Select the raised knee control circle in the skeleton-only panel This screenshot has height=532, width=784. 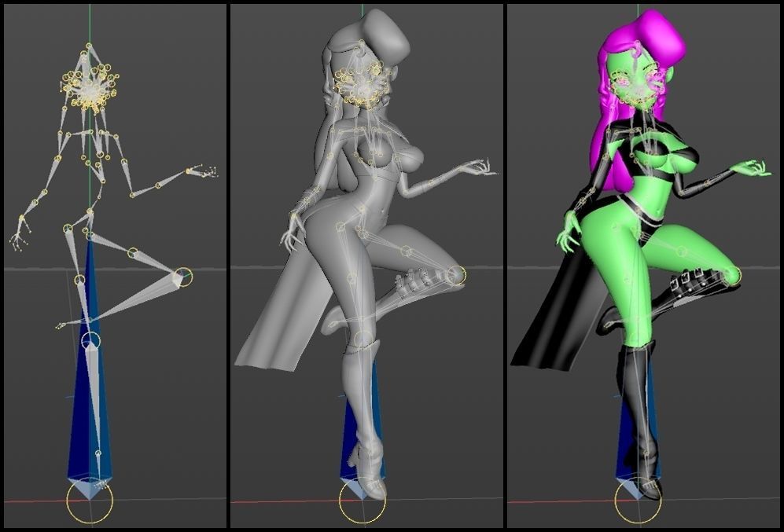(x=183, y=277)
